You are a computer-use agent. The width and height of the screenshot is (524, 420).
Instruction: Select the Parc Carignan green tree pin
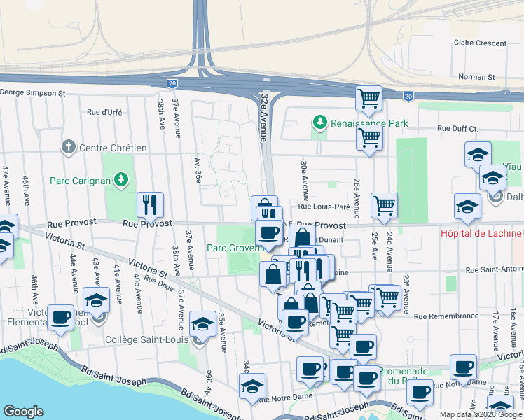121,181
